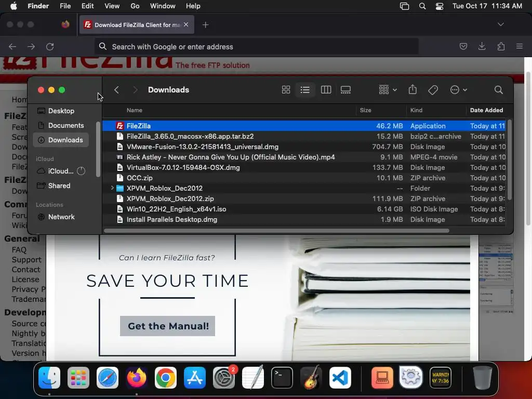Select the FileZilla application row
The image size is (532, 399).
point(303,126)
